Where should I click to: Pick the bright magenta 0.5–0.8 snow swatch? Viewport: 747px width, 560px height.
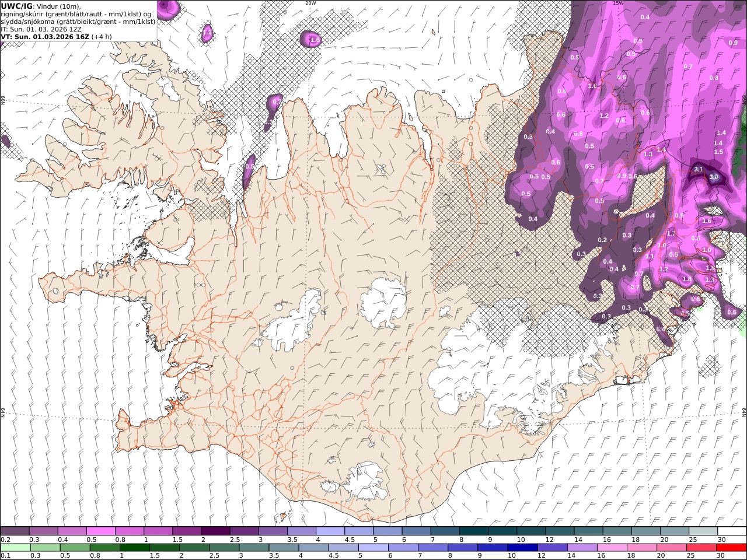pos(101,531)
